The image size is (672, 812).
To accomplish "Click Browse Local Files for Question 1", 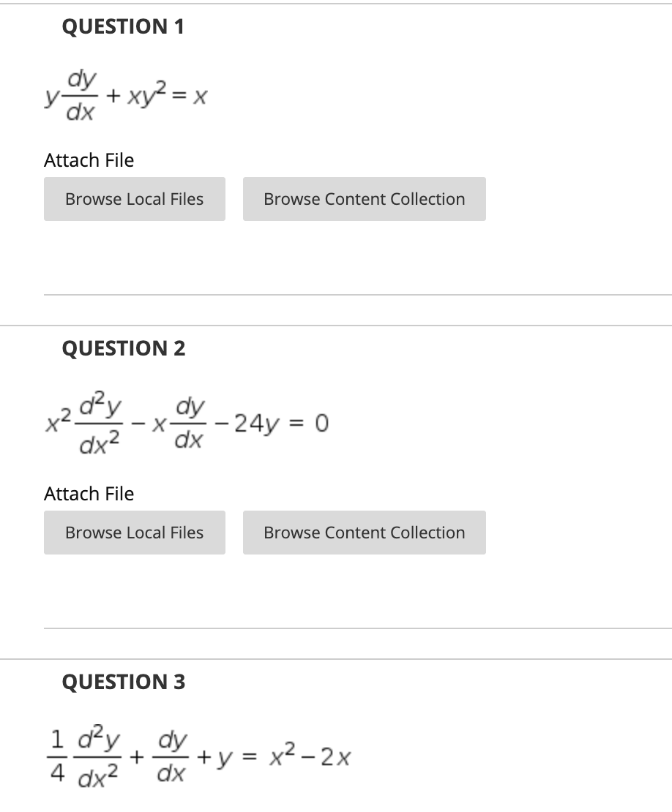I will [x=134, y=199].
